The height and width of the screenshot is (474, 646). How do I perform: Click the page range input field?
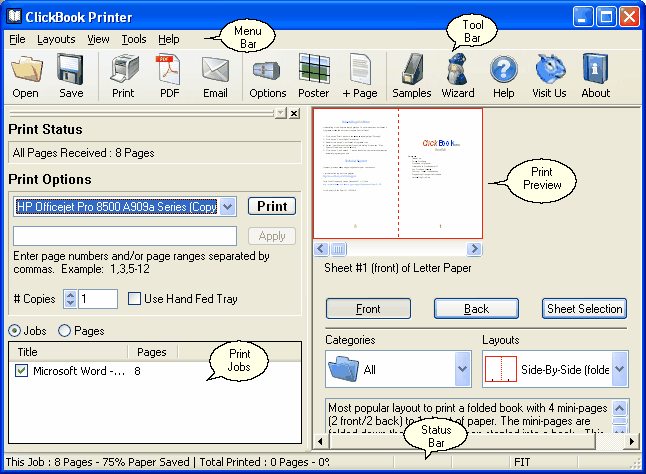pyautogui.click(x=125, y=236)
